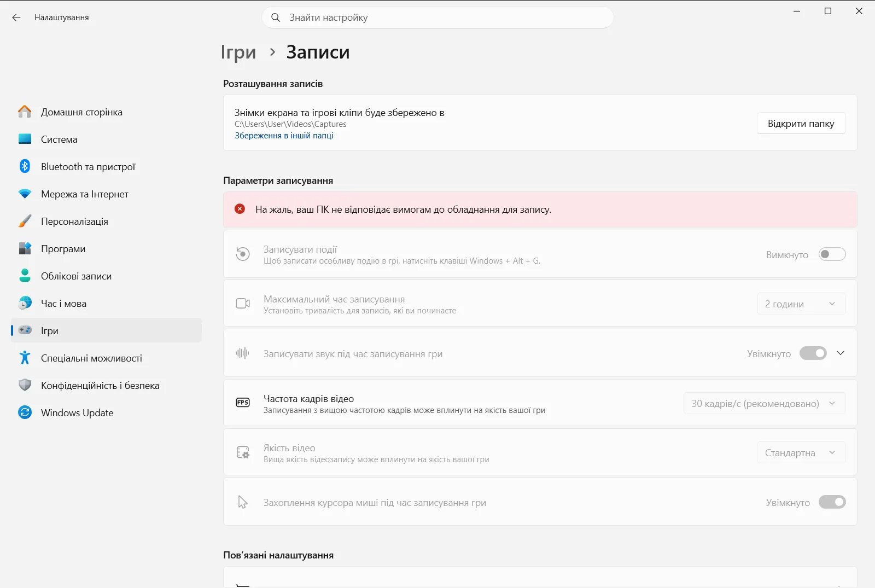Click the C:\Users\User\Videos\Captures path text
The image size is (875, 588).
(x=290, y=124)
